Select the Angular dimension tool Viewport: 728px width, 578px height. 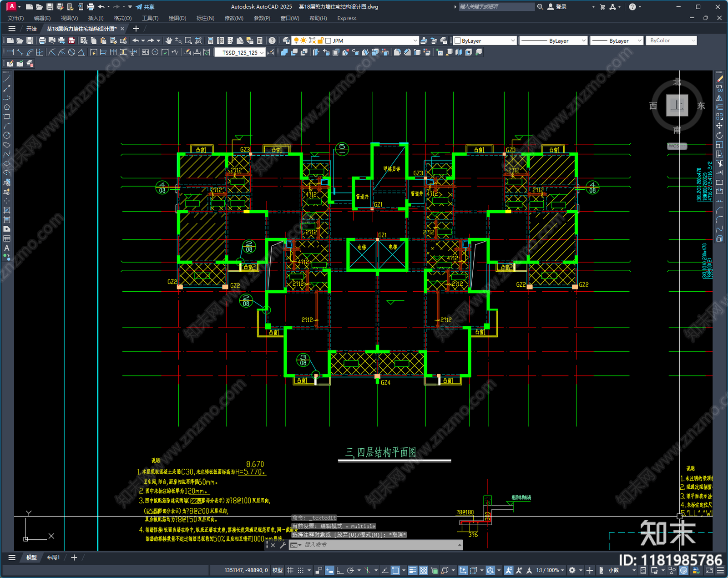(81, 52)
